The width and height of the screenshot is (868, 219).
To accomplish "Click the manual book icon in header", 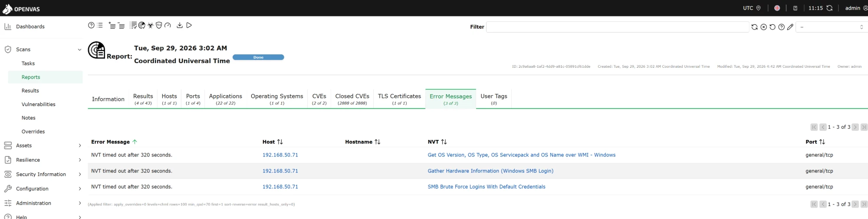I will (x=795, y=8).
